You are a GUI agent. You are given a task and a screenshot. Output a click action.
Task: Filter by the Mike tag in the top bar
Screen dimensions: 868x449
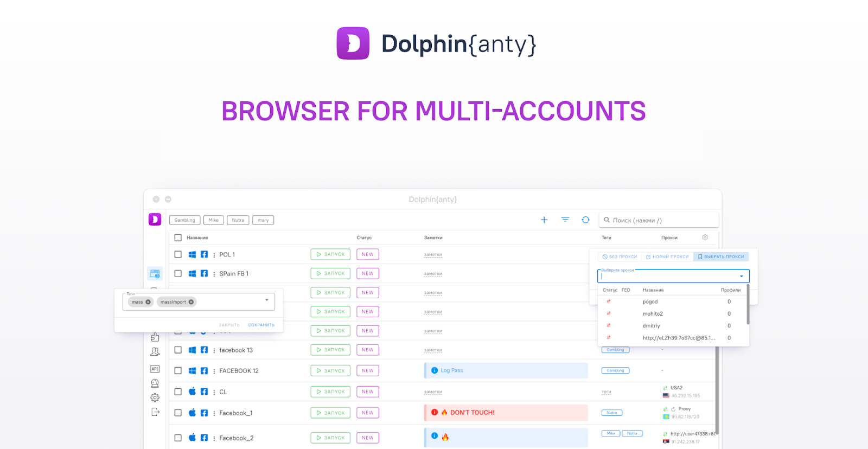point(214,220)
